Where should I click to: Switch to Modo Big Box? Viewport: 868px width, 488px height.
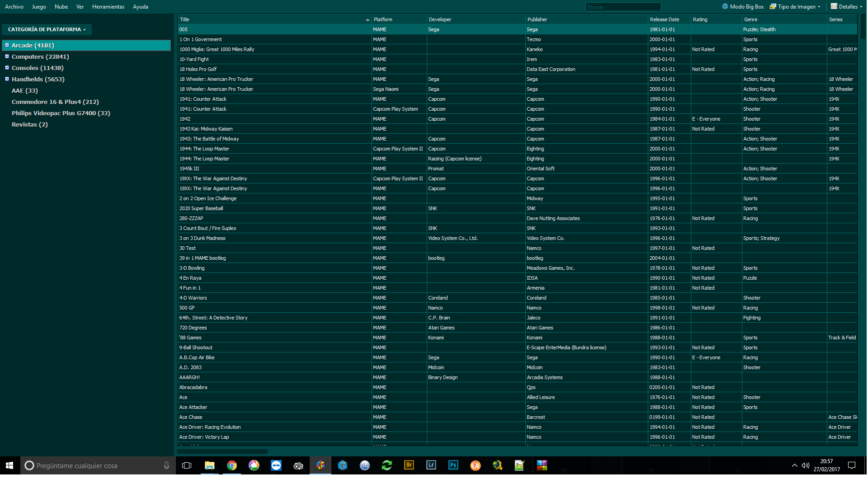coord(743,7)
